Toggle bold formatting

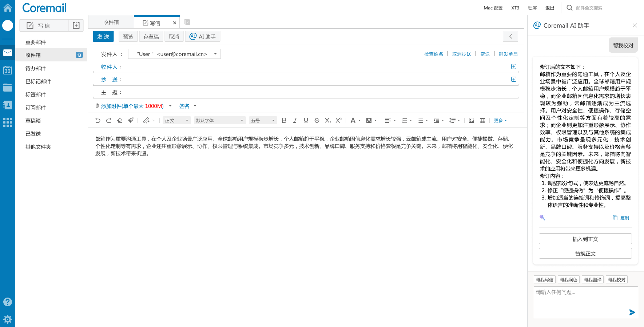(x=284, y=120)
